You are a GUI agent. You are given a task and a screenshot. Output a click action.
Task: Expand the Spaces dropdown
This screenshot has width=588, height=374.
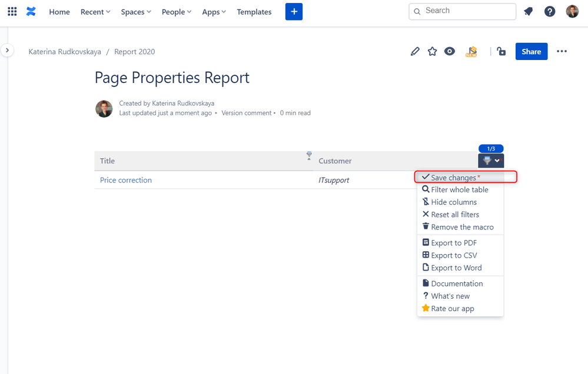point(136,12)
